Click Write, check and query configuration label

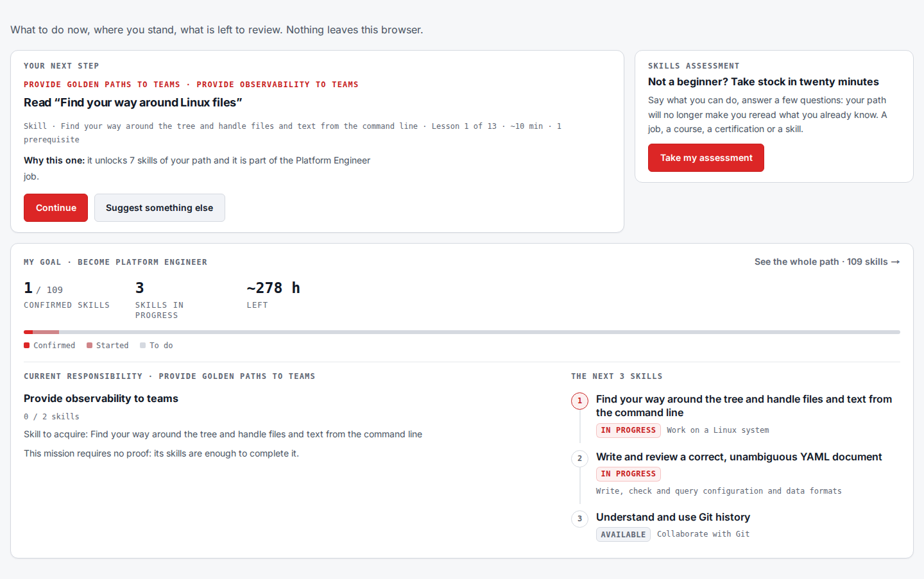(x=719, y=491)
